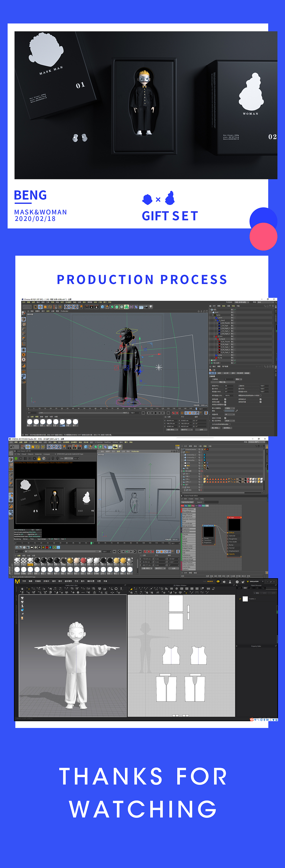The image size is (285, 868).
Task: Click the yellow lock icon in Live Viewer
Action: tap(39, 458)
